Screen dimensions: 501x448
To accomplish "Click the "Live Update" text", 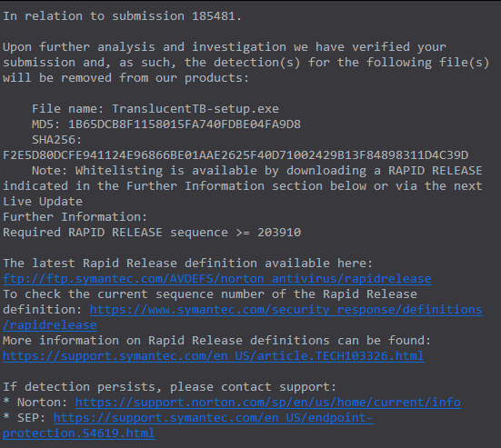I will pos(43,202).
